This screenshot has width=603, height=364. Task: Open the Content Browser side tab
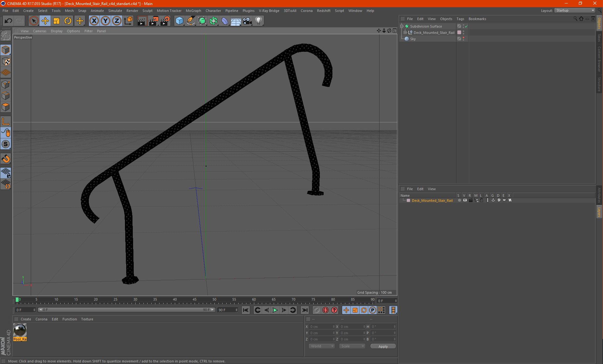pos(599,59)
